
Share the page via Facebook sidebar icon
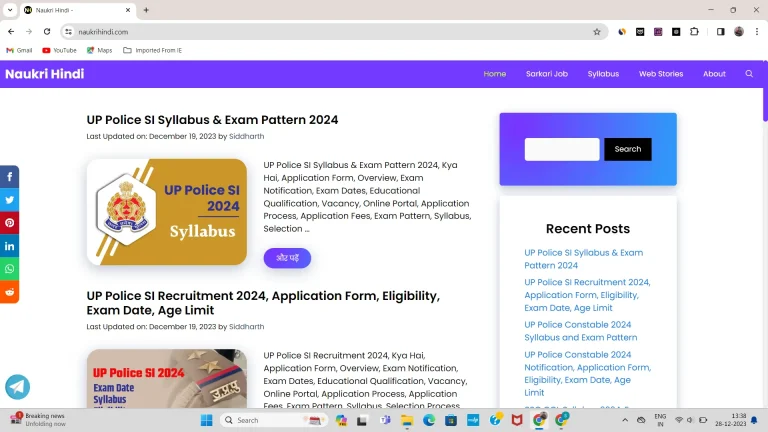9,177
